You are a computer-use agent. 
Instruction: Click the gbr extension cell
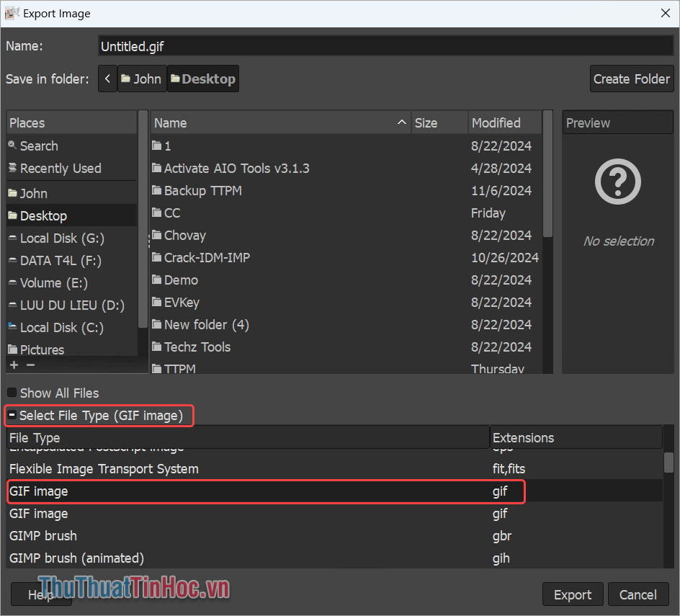pos(502,536)
